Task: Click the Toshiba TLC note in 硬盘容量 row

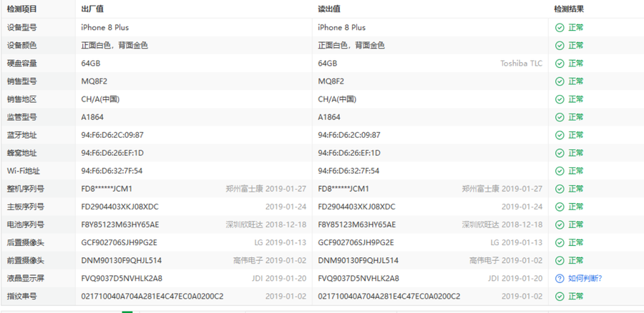Action: coord(521,64)
